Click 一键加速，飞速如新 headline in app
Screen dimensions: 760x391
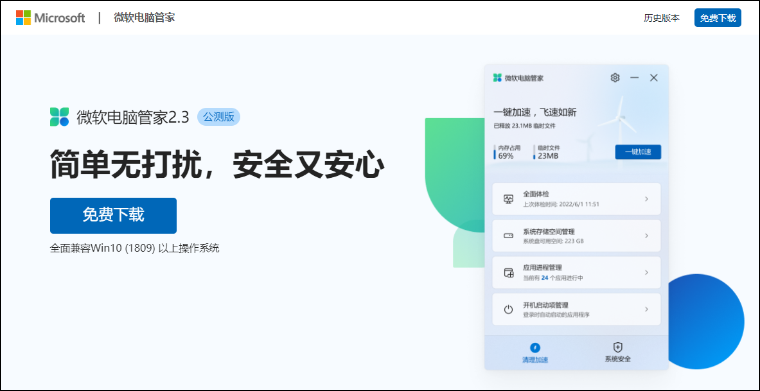[535, 112]
